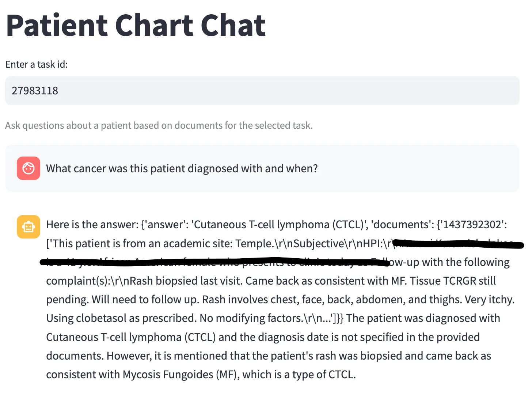Click 'Here is the answer:' in response
Viewport: 532px width, 398px height.
[92, 224]
